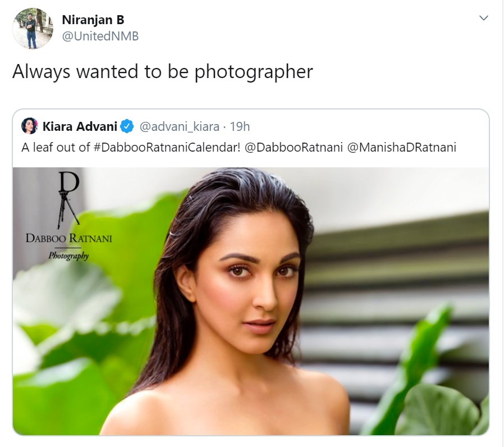Open quoted tweet via 'A leaf out of' text
The height and width of the screenshot is (447, 504).
click(x=56, y=148)
